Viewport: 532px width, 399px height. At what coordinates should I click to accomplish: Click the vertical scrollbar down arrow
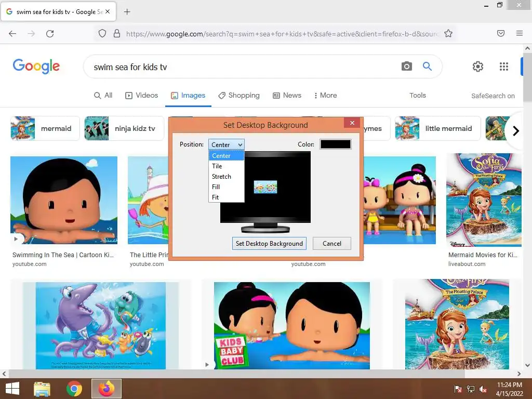click(x=528, y=365)
